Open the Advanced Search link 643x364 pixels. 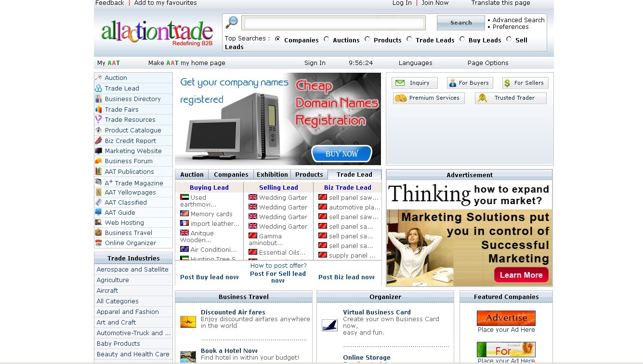pos(518,20)
